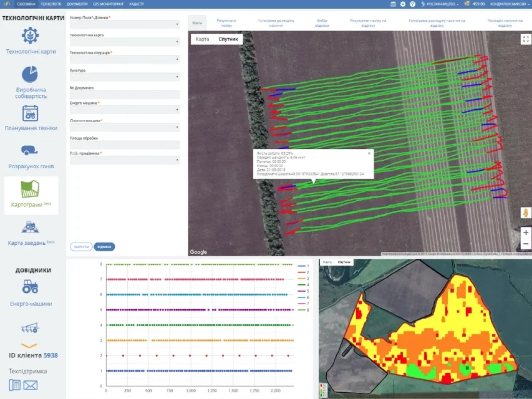Open Технологічні карти gear icon

click(x=30, y=36)
